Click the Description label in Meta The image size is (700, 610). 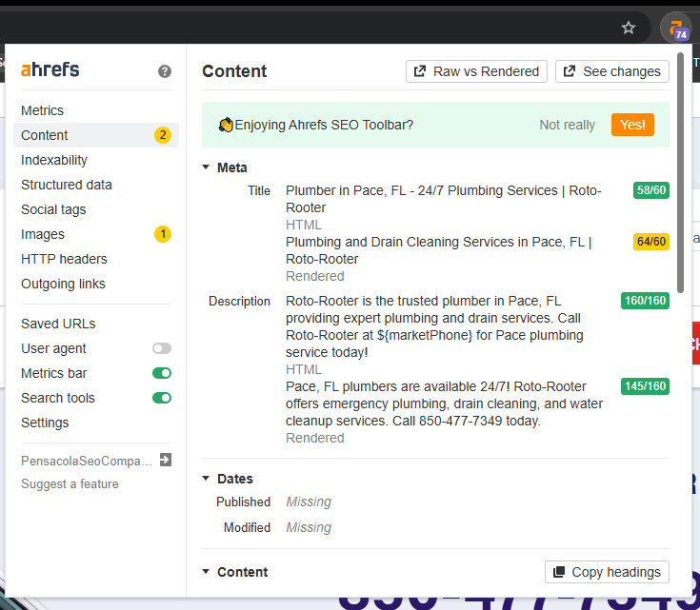(x=239, y=302)
